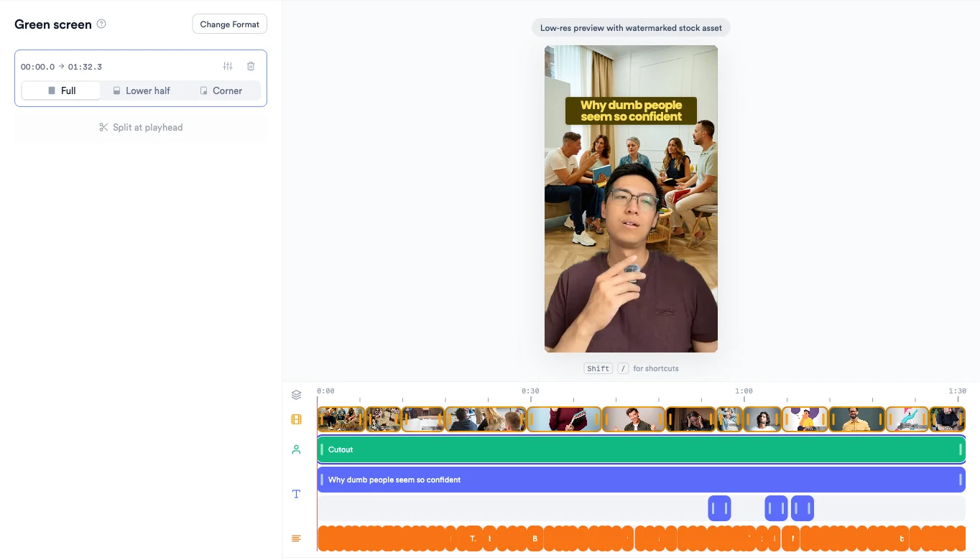Select the green Cutout clip
The image size is (980, 560).
(641, 449)
